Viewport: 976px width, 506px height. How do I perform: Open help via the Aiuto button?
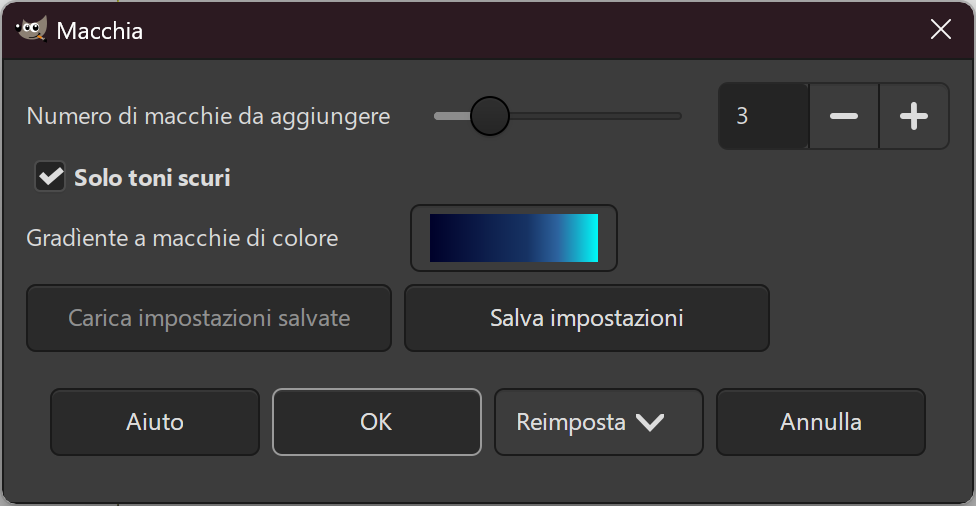pyautogui.click(x=155, y=422)
